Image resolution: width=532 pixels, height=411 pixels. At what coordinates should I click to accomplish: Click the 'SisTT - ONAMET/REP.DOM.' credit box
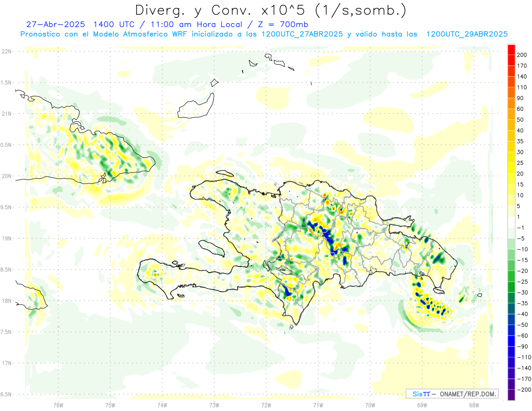tap(452, 394)
